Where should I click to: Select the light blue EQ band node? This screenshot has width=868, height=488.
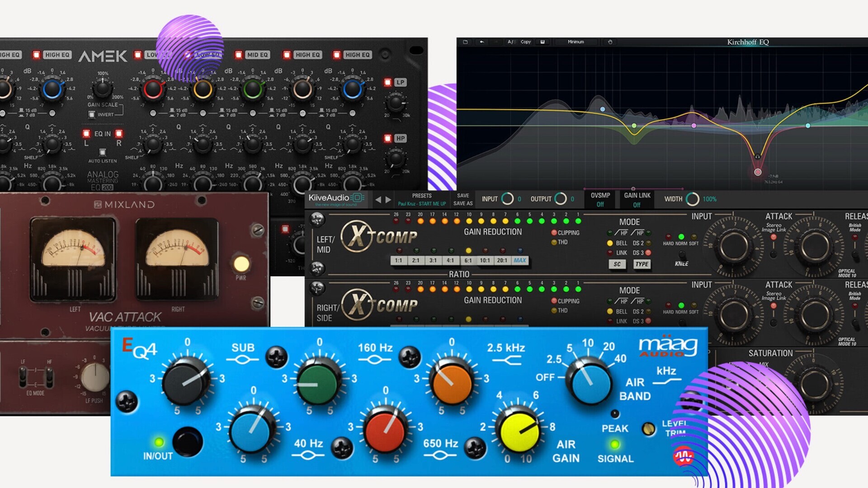pyautogui.click(x=603, y=109)
